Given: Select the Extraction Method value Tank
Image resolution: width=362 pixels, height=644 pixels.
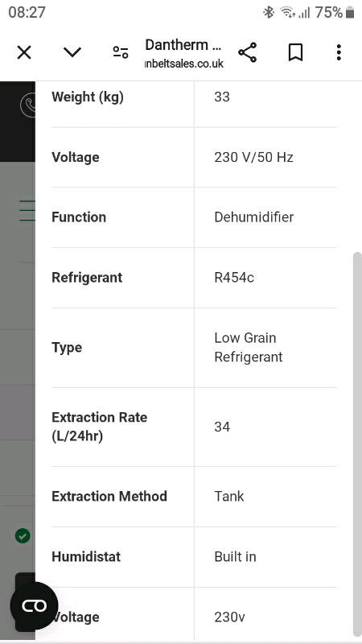Looking at the screenshot, I should [x=229, y=497].
